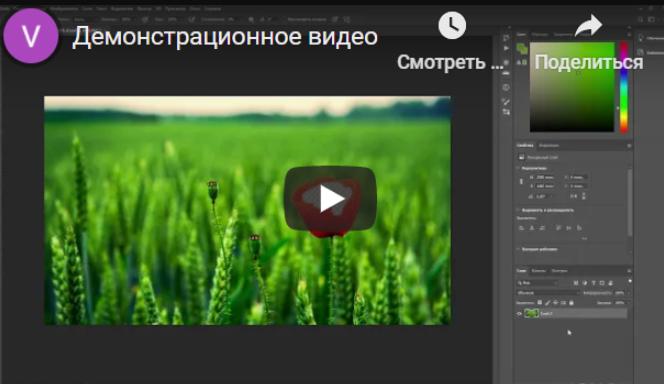Filter layers by adjustment layers icon
This screenshot has width=664, height=384.
tap(585, 282)
